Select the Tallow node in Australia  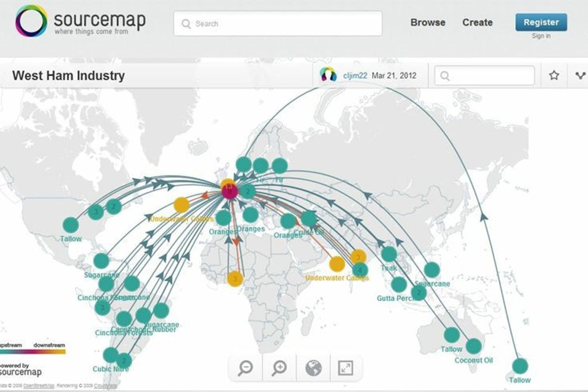click(452, 335)
